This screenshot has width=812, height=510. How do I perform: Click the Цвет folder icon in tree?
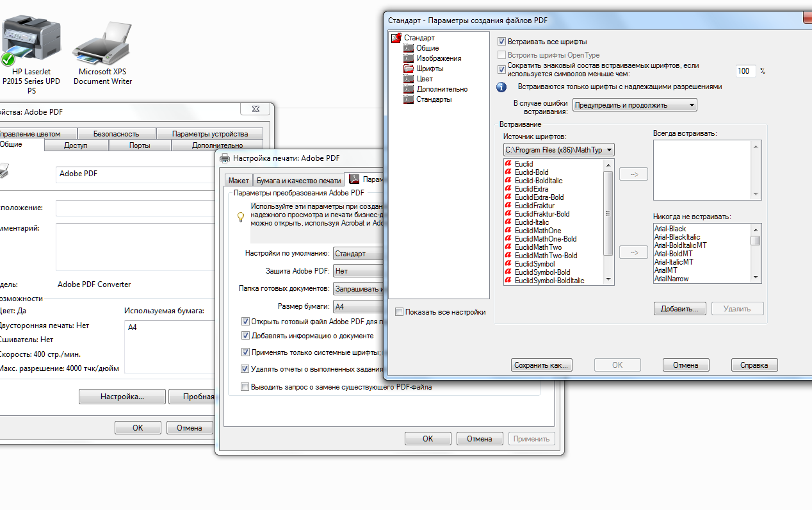click(x=409, y=79)
